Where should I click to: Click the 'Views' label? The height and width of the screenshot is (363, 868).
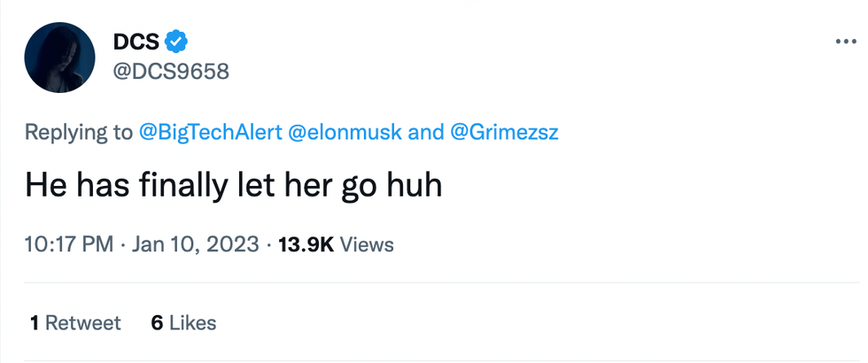(367, 243)
